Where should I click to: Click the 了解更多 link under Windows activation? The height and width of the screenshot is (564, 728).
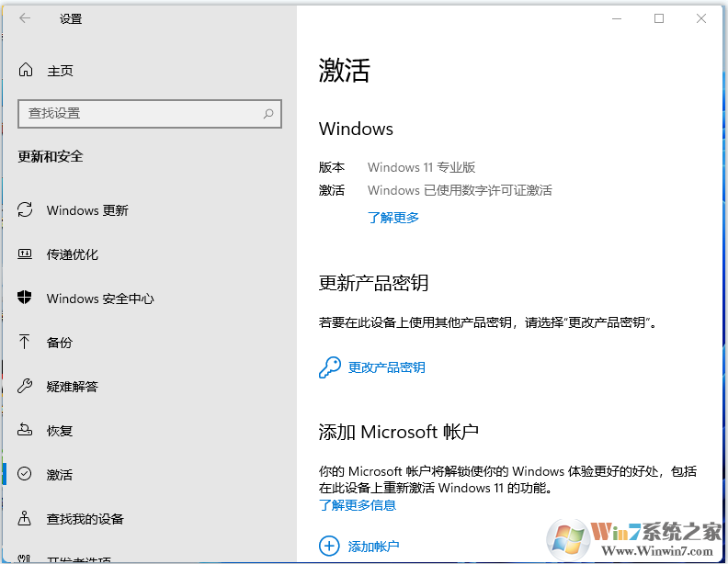(x=393, y=218)
